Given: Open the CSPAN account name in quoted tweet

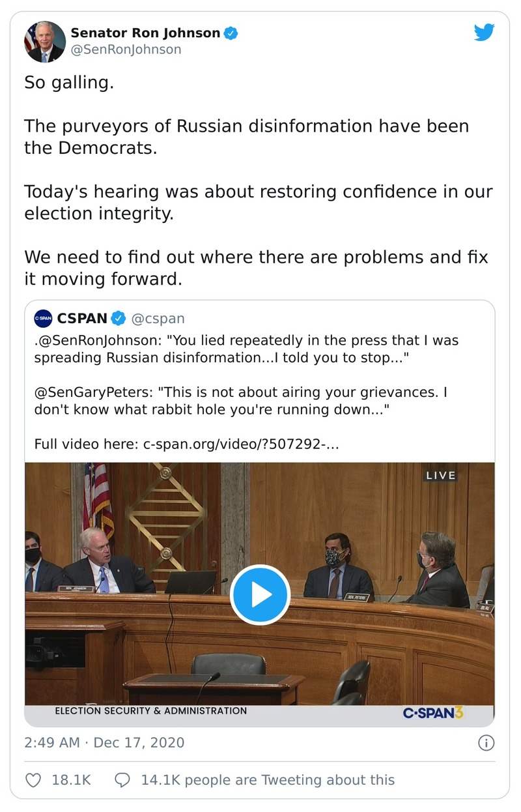Looking at the screenshot, I should coord(82,319).
